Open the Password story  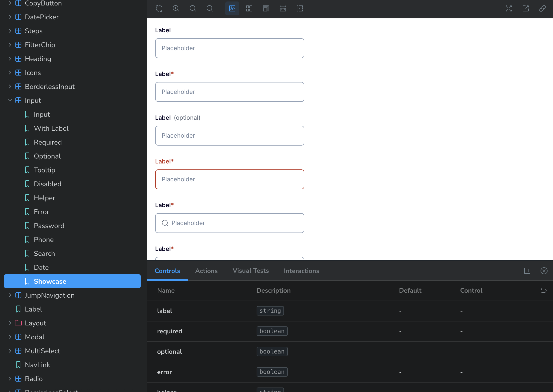click(49, 226)
